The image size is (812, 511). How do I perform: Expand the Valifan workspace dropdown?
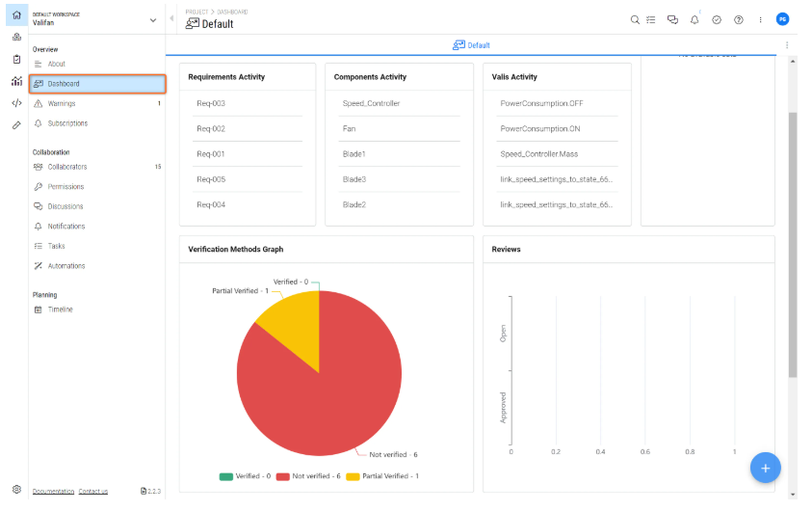coord(153,20)
